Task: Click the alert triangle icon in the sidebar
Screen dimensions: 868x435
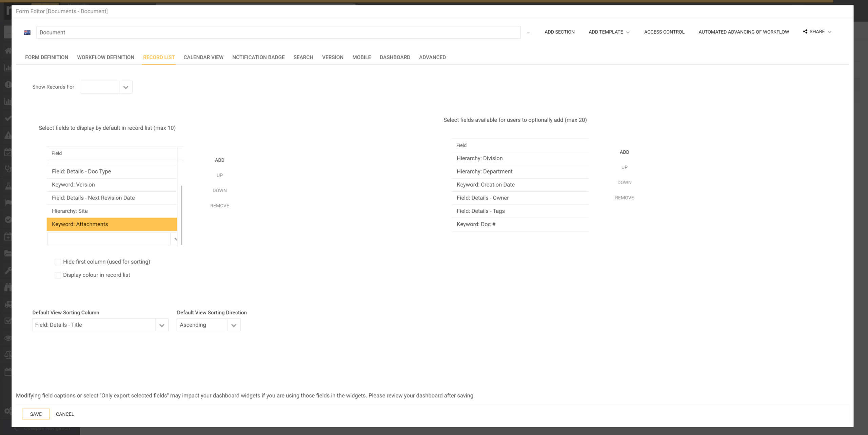Action: [x=8, y=134]
